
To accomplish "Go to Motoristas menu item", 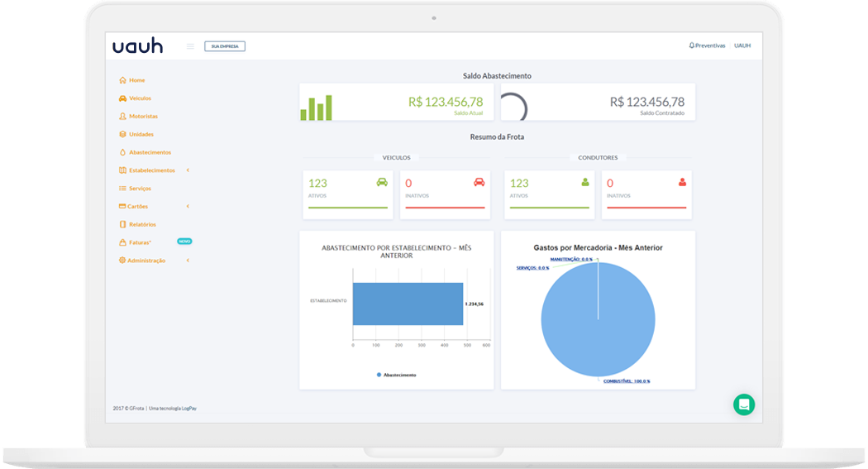I will 143,117.
